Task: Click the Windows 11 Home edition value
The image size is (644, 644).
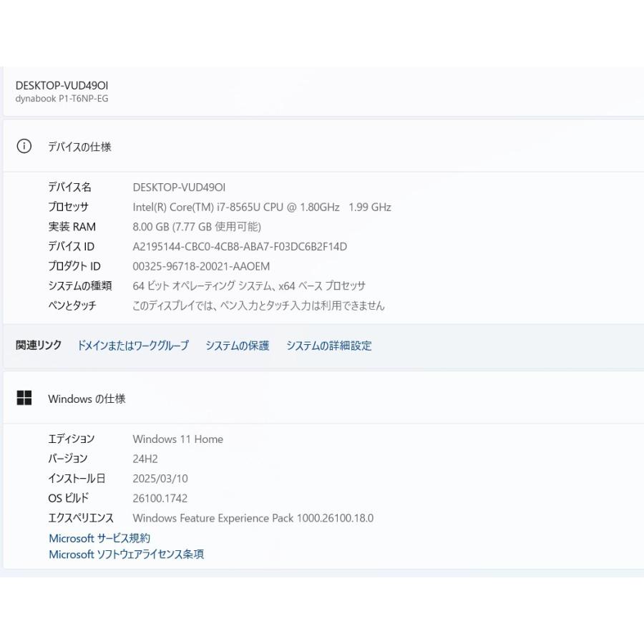Action: coord(178,439)
